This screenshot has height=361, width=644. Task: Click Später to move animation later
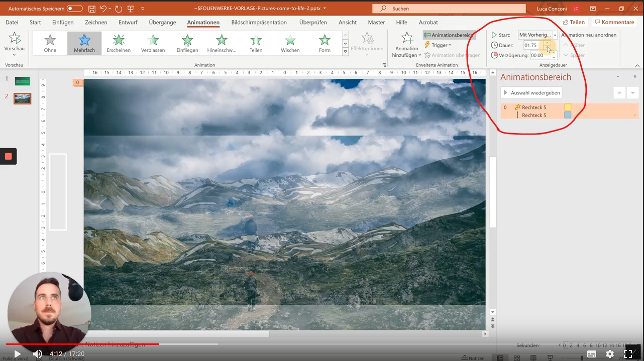tap(575, 55)
